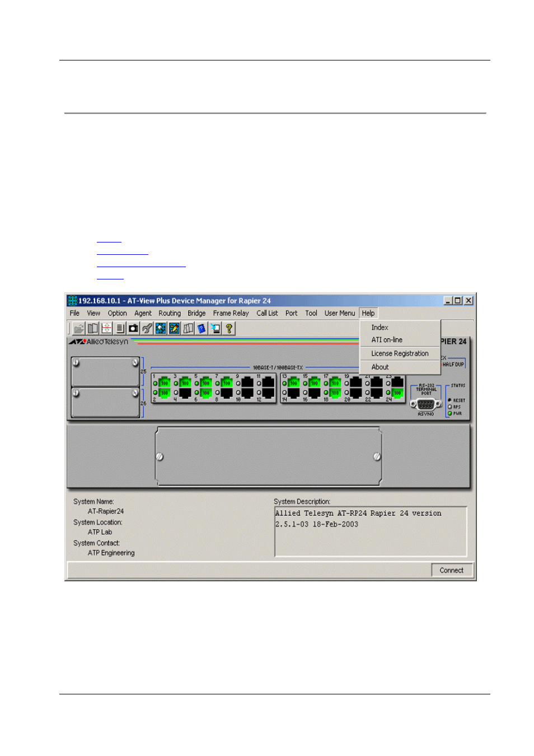Select switch port 6 on device panel
The width and height of the screenshot is (534, 756).
click(205, 393)
